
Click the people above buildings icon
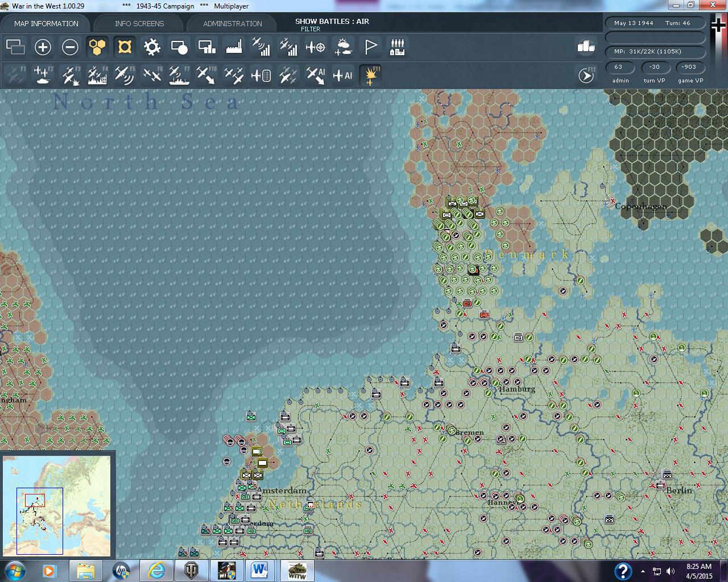398,47
